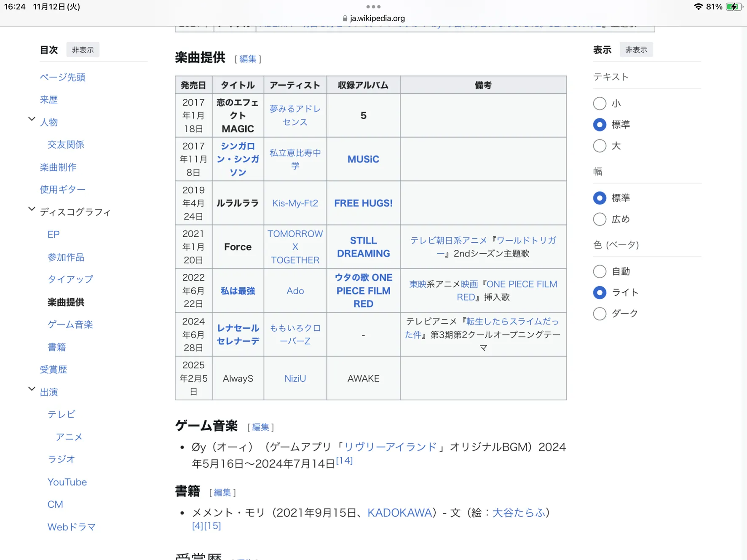Open the 大谷たらふ illustrator link
This screenshot has height=560, width=747.
[x=519, y=513]
